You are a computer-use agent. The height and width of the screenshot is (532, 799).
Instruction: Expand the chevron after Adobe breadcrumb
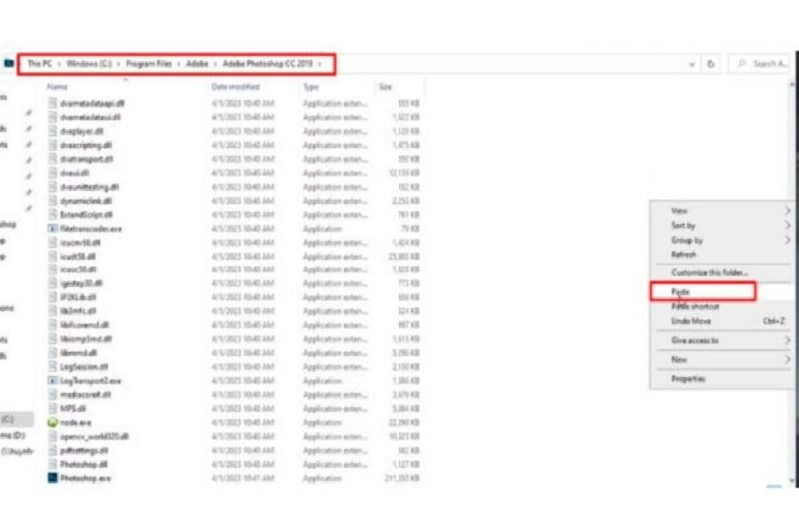coord(215,64)
